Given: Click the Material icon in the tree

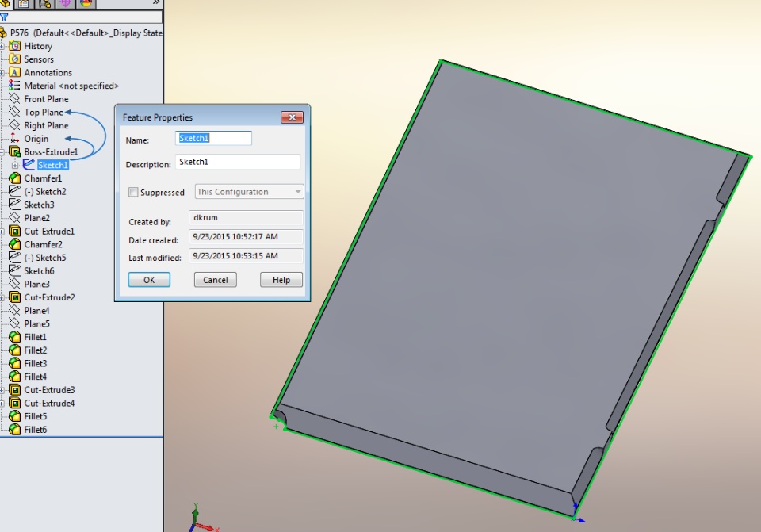Looking at the screenshot, I should click(14, 86).
